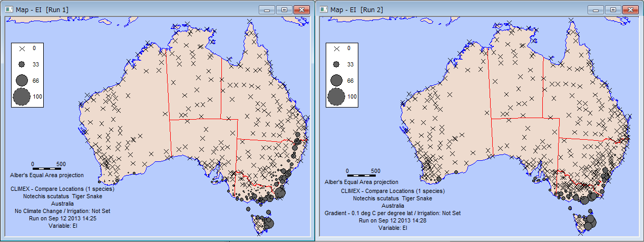
Task: Minimize the Run 2 map window
Action: point(596,9)
